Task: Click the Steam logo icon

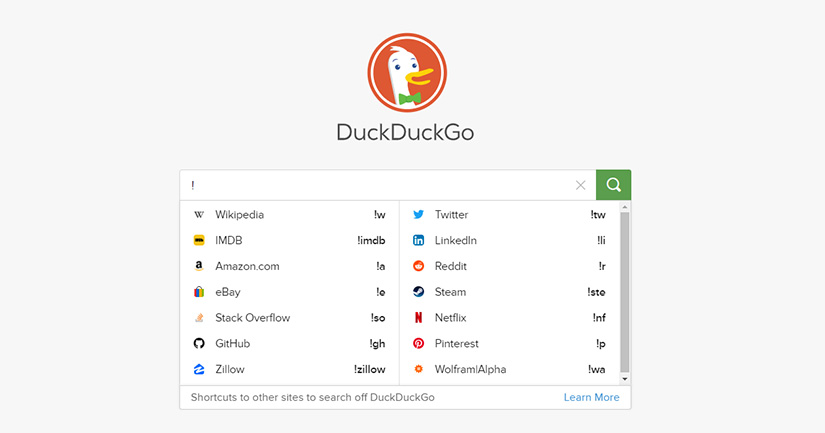Action: 418,292
